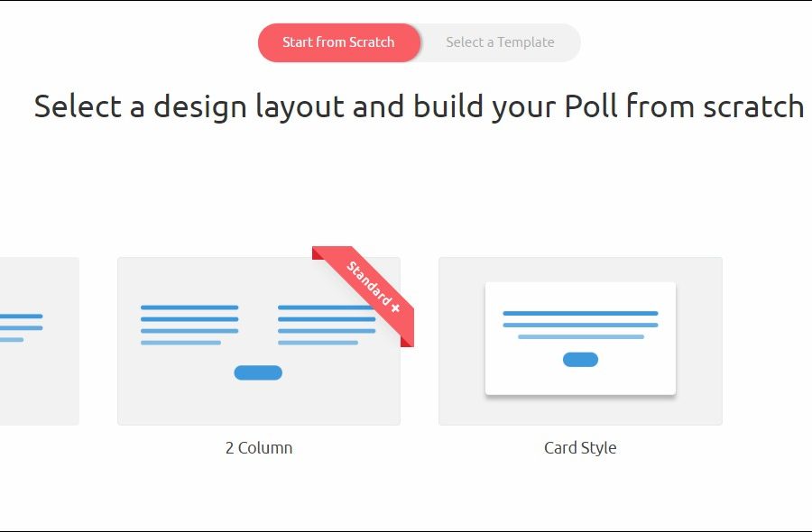This screenshot has width=812, height=532.
Task: Click the "Card Style" layout label
Action: 580,447
